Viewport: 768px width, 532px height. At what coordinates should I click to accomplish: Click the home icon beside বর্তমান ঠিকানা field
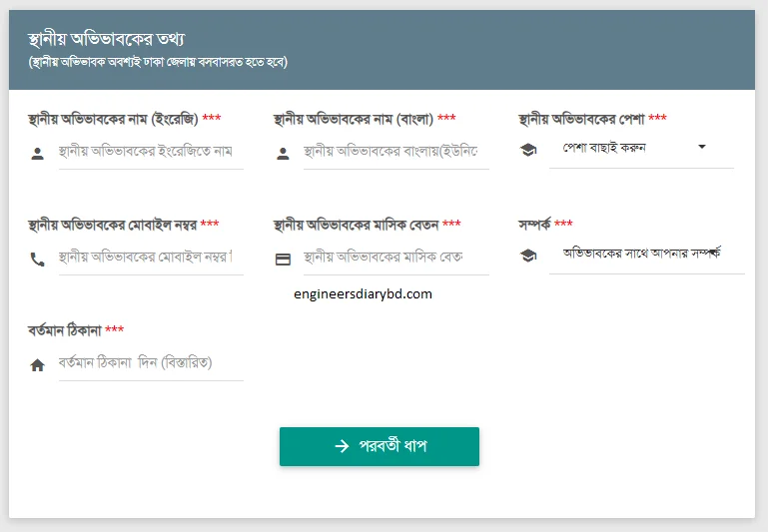tap(37, 365)
